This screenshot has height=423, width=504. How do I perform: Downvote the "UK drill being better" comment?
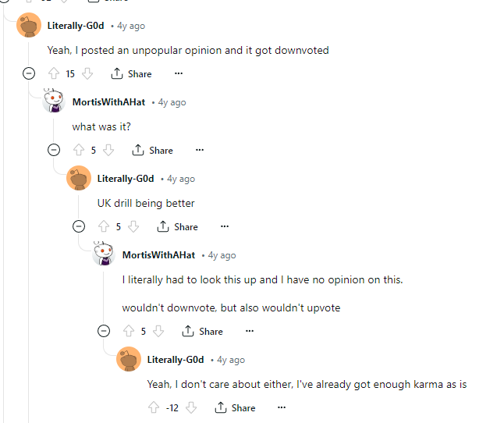[x=133, y=227]
